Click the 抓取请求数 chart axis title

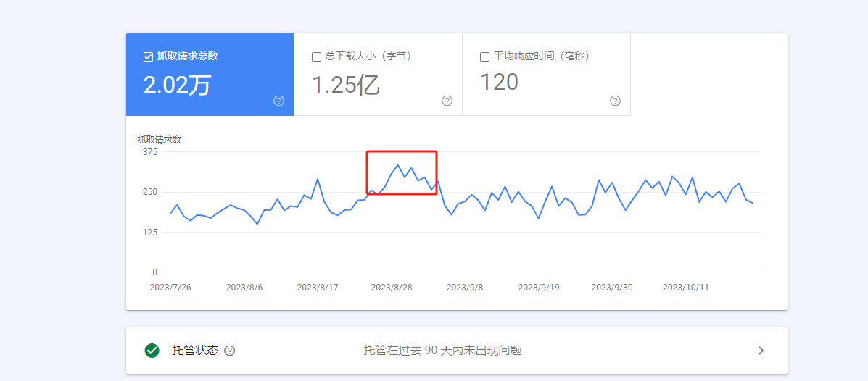160,139
